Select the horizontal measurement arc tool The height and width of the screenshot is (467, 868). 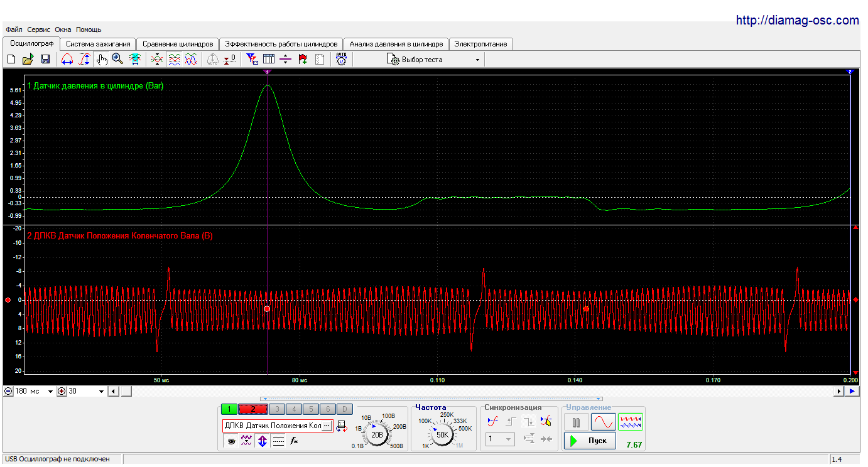pyautogui.click(x=67, y=59)
